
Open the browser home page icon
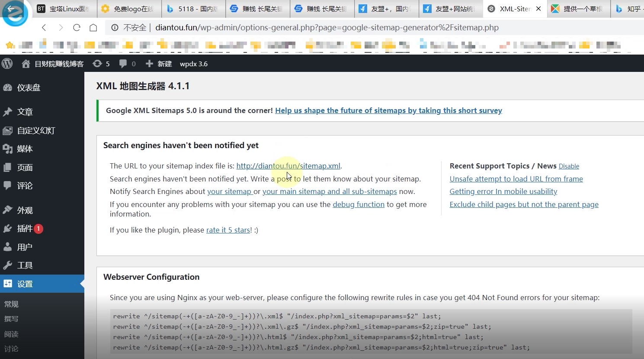pos(93,28)
